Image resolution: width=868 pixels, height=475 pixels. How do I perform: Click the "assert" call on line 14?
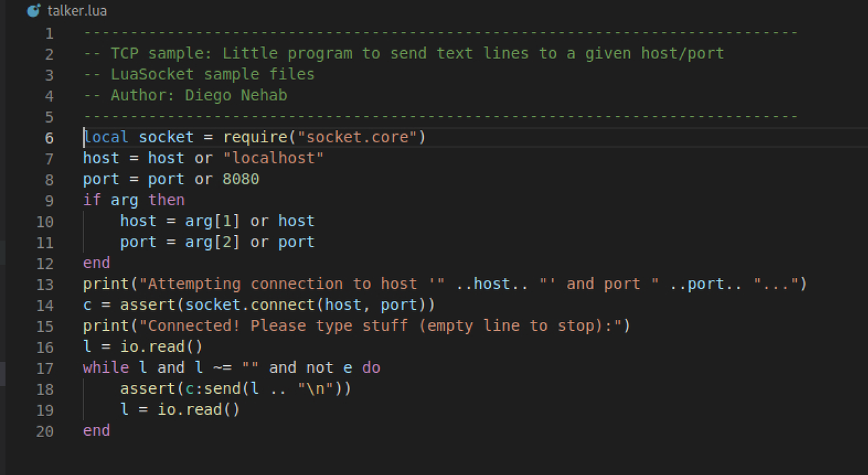[147, 305]
